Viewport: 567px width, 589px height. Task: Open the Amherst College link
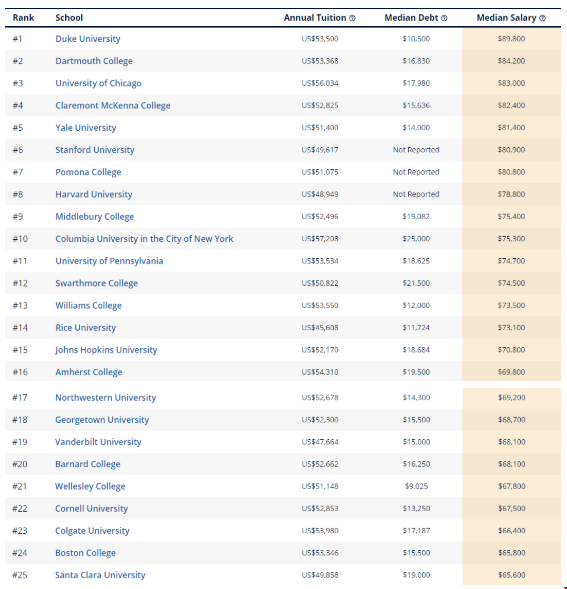pos(89,372)
